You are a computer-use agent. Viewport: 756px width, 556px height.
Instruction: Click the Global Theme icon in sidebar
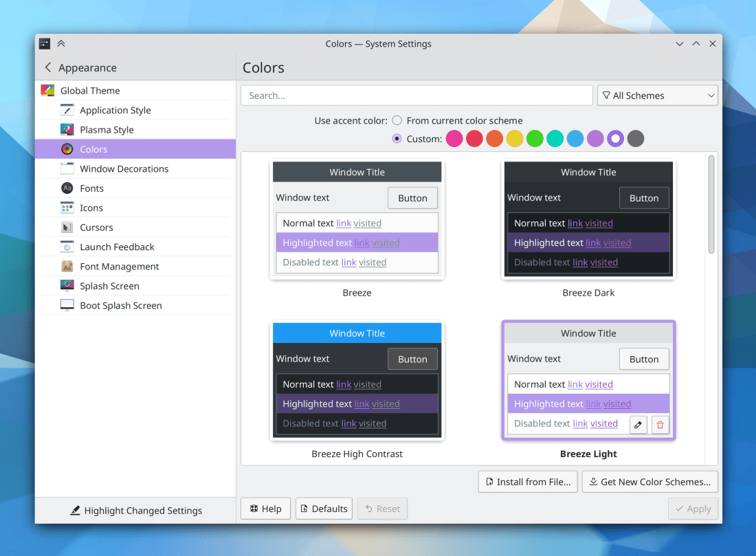pyautogui.click(x=47, y=91)
